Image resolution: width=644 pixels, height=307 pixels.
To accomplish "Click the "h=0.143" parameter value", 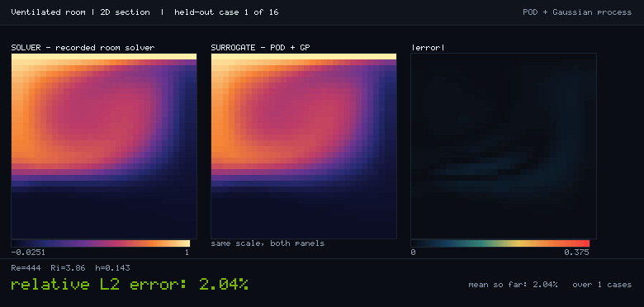I will (x=112, y=268).
